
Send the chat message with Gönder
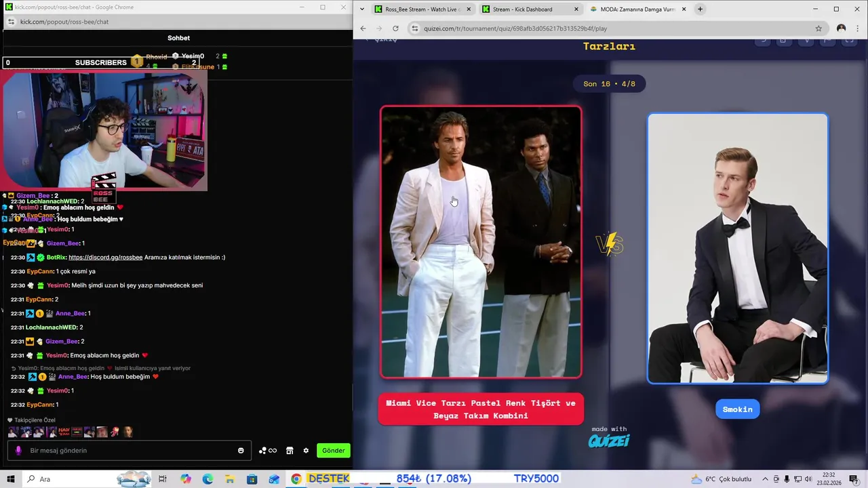coord(333,451)
